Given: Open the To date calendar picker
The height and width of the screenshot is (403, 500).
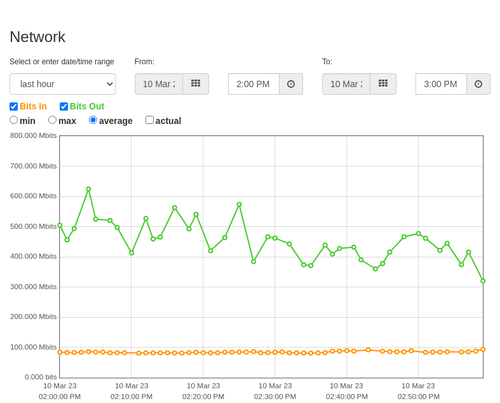Looking at the screenshot, I should pyautogui.click(x=383, y=84).
